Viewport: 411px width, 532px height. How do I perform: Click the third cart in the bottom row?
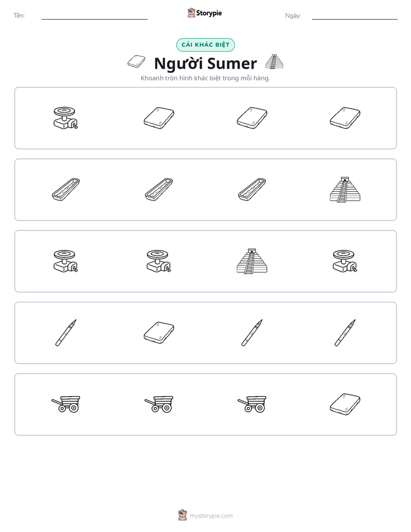pyautogui.click(x=252, y=404)
